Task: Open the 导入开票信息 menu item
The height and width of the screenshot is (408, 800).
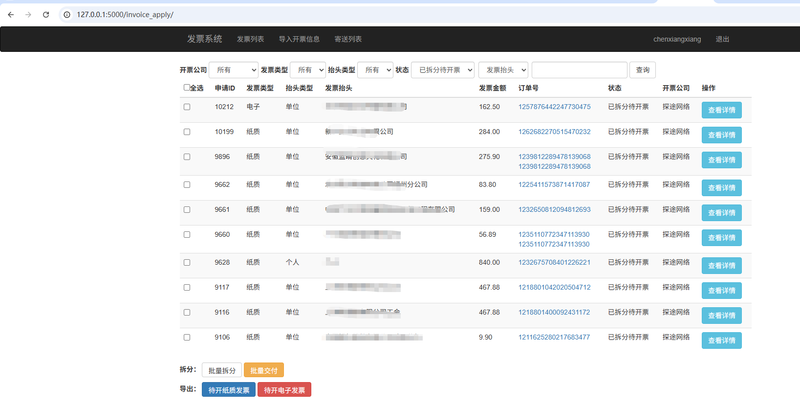Action: (x=299, y=39)
